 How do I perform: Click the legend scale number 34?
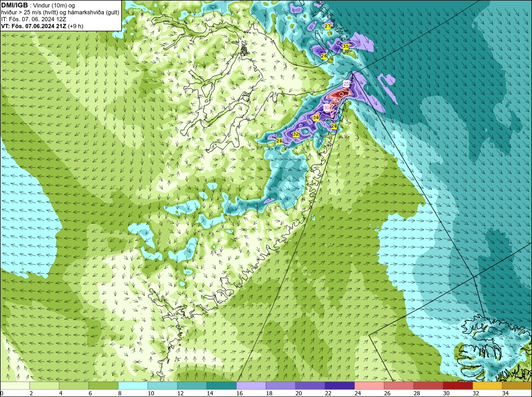coord(505,393)
